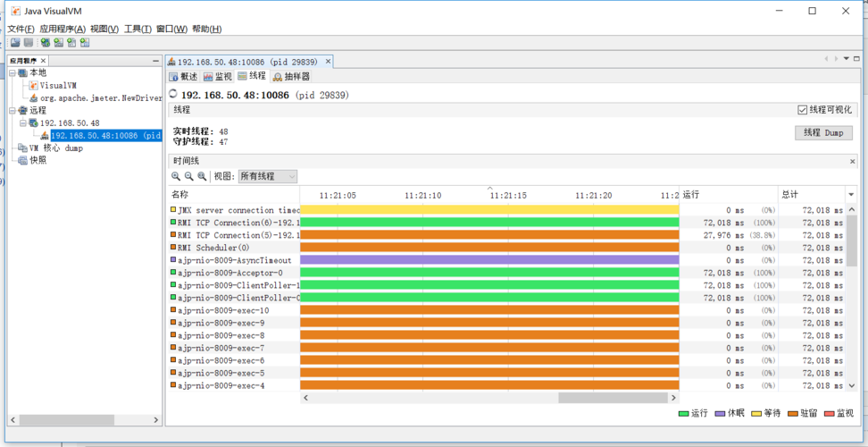Viewport: 868px width, 447px height.
Task: Collapse the 本地 tree node
Action: tap(13, 73)
